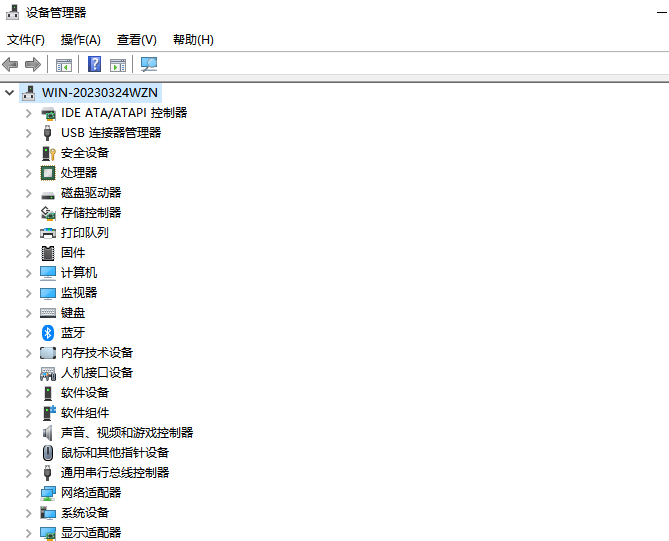Click the 蓝牙 Bluetooth icon
The height and width of the screenshot is (541, 669).
tap(48, 333)
